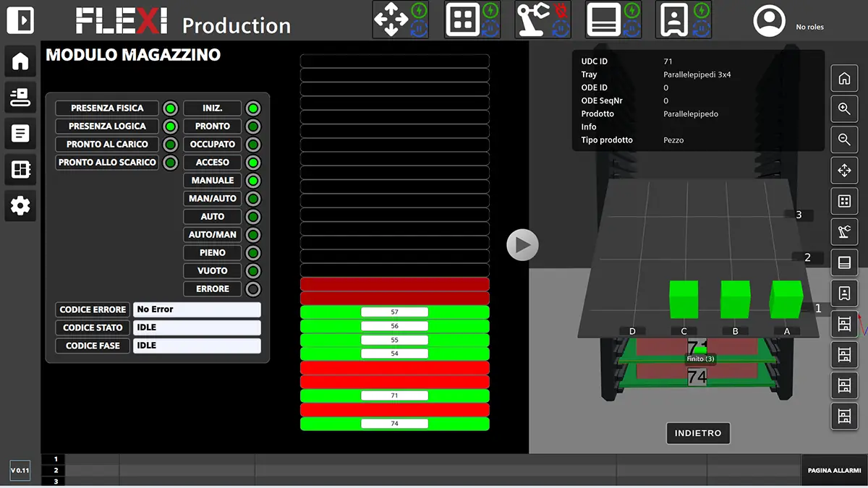
Task: Select the warehouse slot labeled 74
Action: click(x=394, y=424)
